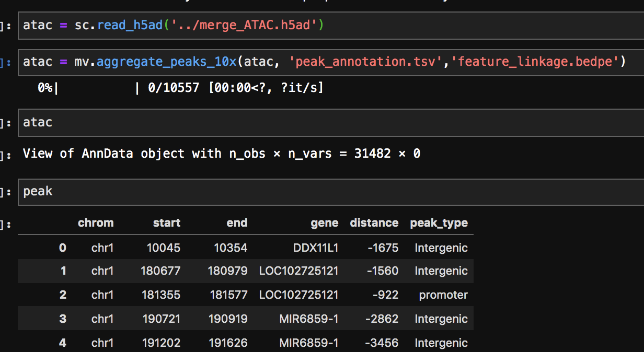Click the 'chrom' column header
The image size is (644, 352).
pyautogui.click(x=96, y=223)
